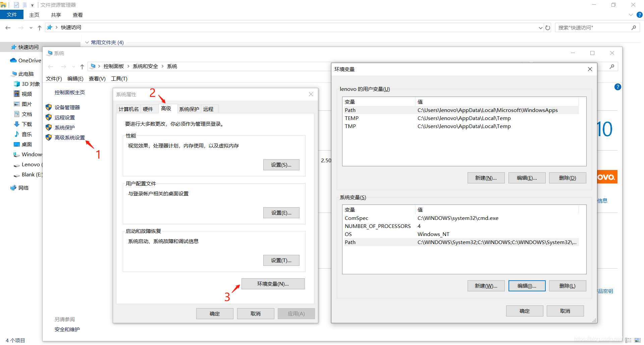Click the shield icon beside 系统保护

pyautogui.click(x=49, y=127)
